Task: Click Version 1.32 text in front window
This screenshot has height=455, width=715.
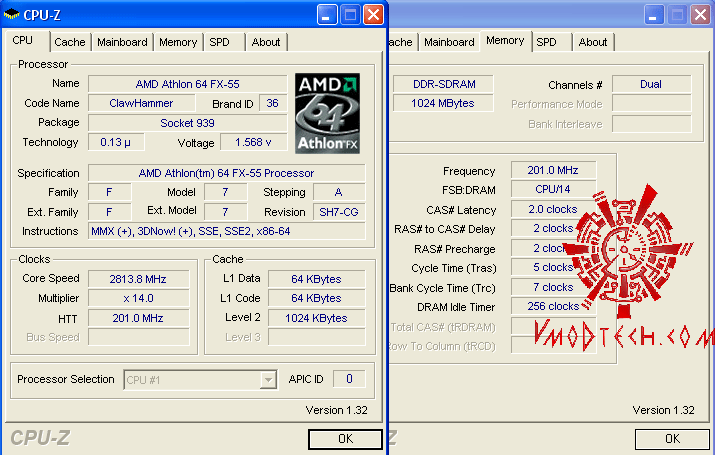Action: coord(337,410)
